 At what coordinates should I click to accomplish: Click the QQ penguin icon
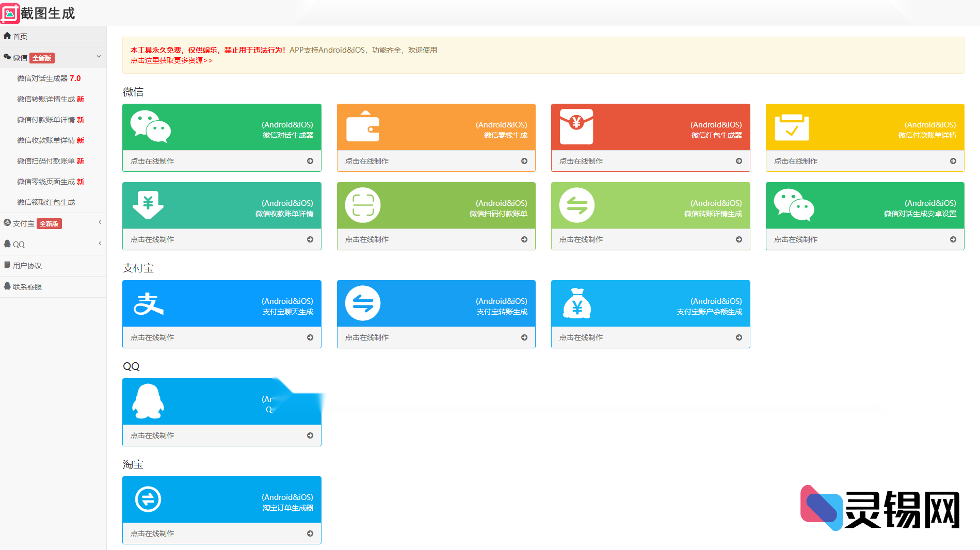tap(148, 401)
